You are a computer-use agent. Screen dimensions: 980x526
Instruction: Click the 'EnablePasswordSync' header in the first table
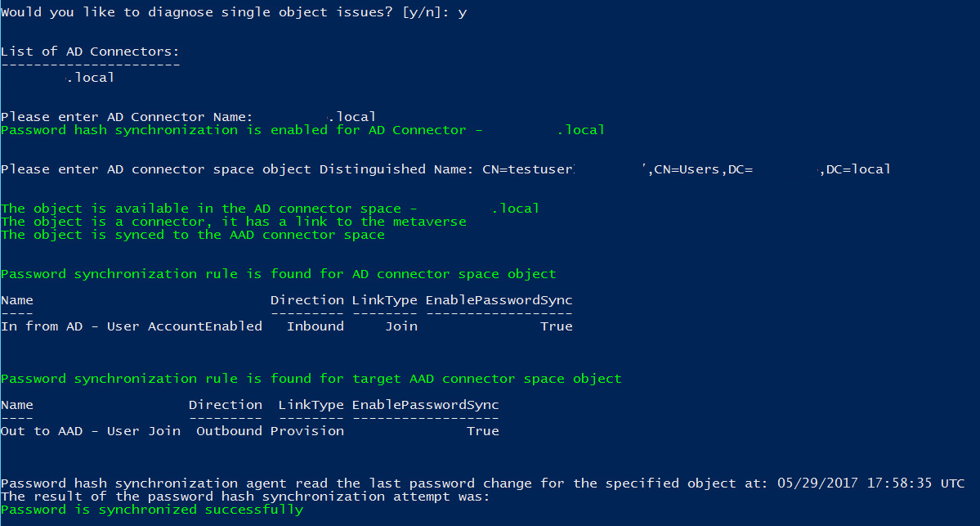[x=499, y=300]
